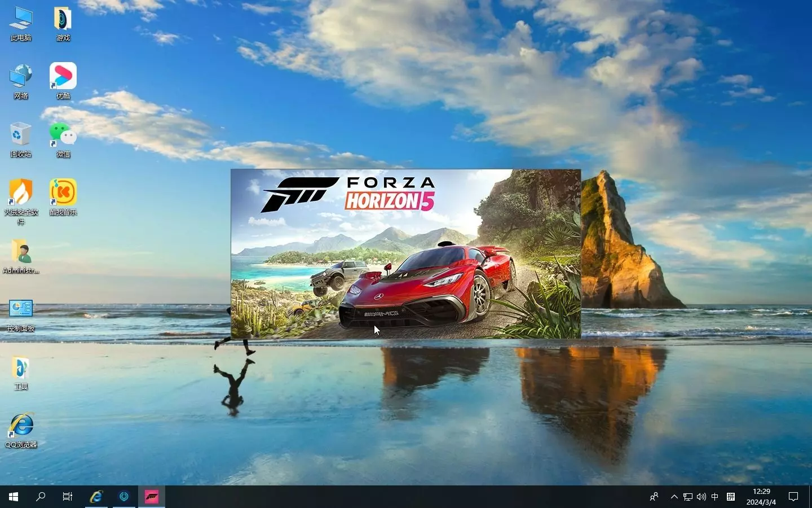Open the IME grid icon beside 中

731,497
